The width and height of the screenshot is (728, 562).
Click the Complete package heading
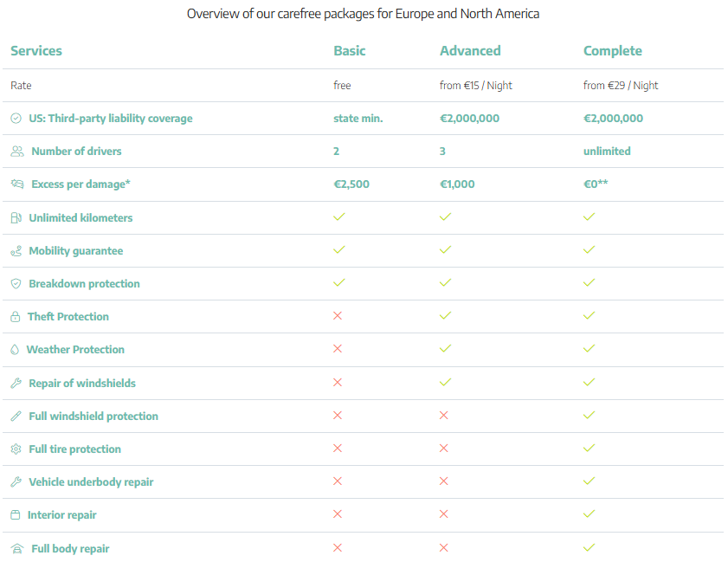tap(613, 50)
